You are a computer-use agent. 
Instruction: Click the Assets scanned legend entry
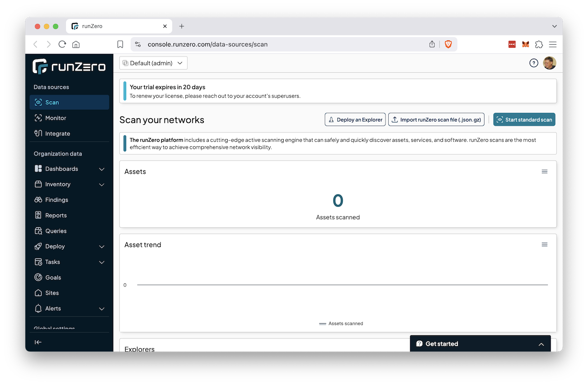341,324
